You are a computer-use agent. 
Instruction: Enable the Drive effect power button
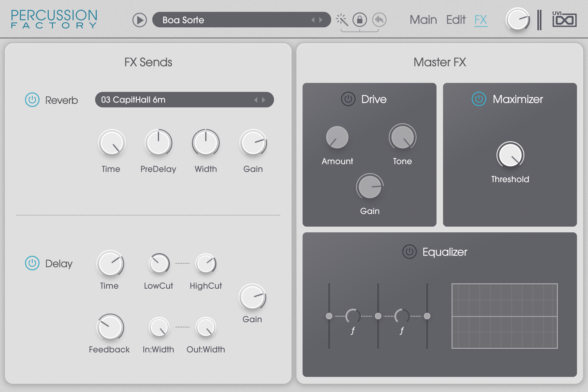point(348,99)
